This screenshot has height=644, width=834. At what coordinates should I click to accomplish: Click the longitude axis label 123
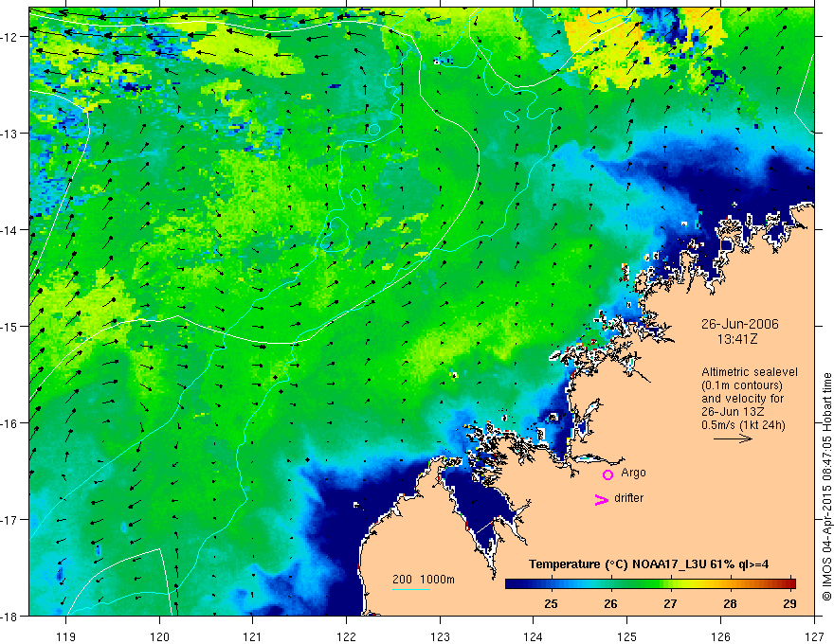(x=440, y=636)
